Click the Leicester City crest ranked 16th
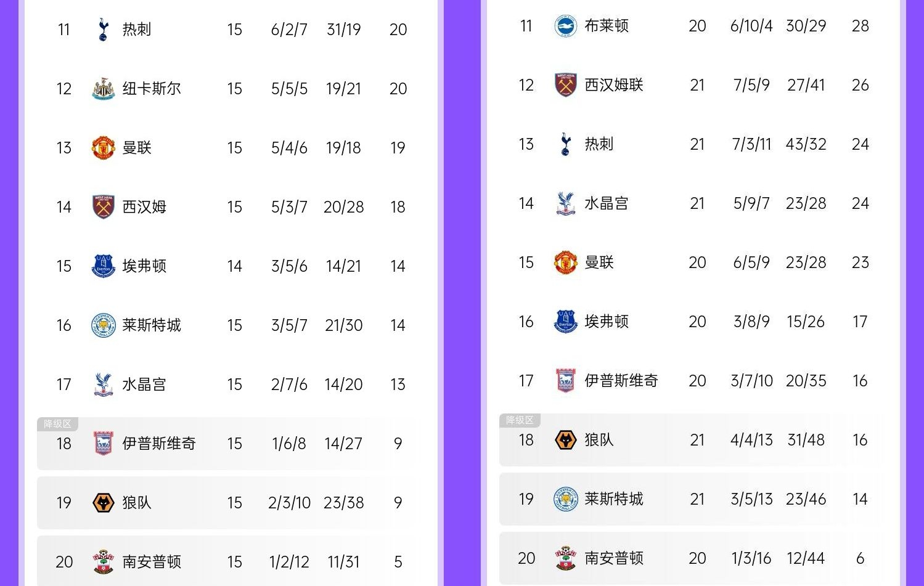Viewport: 924px width, 586px height. point(103,325)
